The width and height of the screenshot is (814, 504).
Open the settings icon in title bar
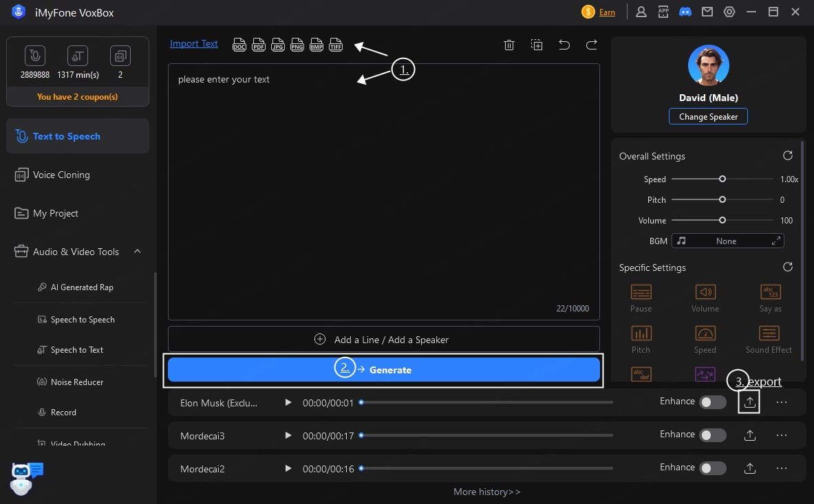(729, 12)
